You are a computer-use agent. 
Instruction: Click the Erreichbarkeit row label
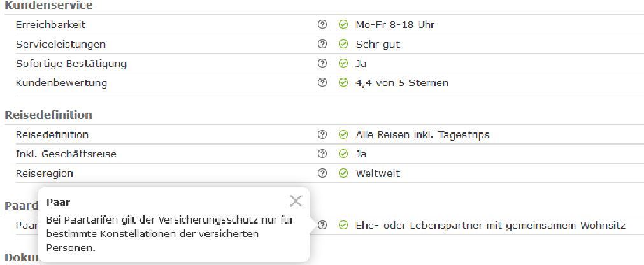point(50,25)
